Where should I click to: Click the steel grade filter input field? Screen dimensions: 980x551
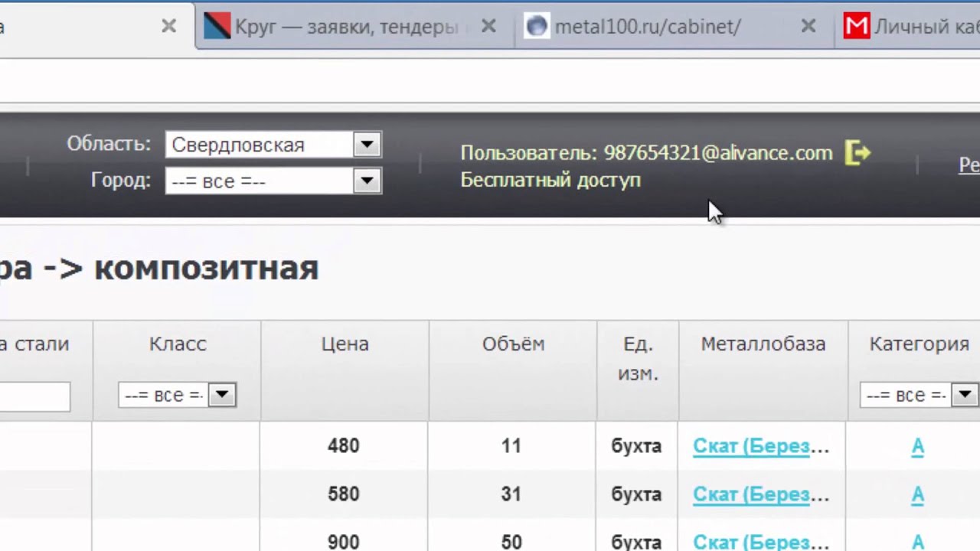(x=34, y=396)
